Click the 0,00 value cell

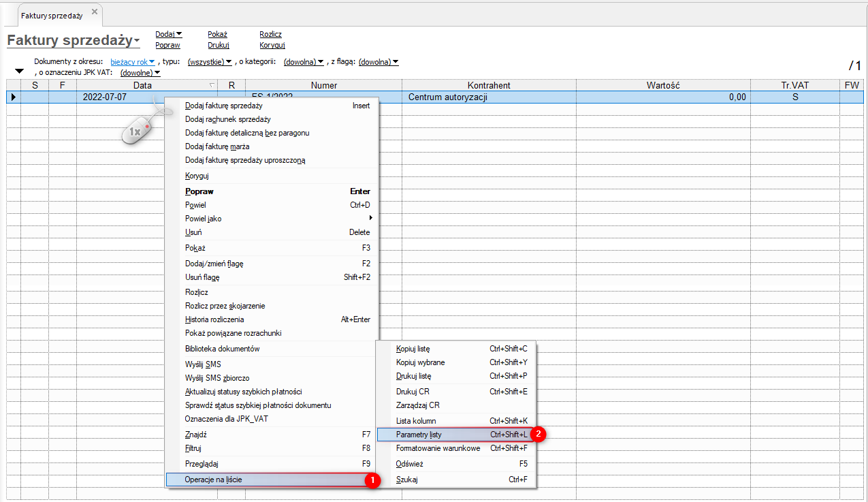[x=663, y=97]
